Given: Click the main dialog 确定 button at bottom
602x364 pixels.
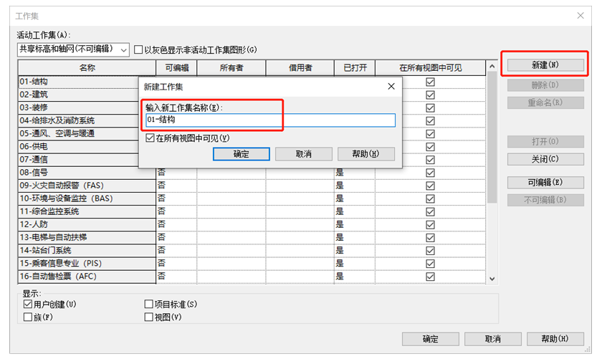Looking at the screenshot, I should [431, 339].
